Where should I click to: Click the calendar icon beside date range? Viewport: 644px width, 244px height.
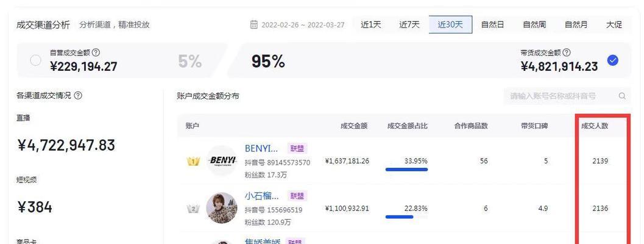pyautogui.click(x=254, y=24)
